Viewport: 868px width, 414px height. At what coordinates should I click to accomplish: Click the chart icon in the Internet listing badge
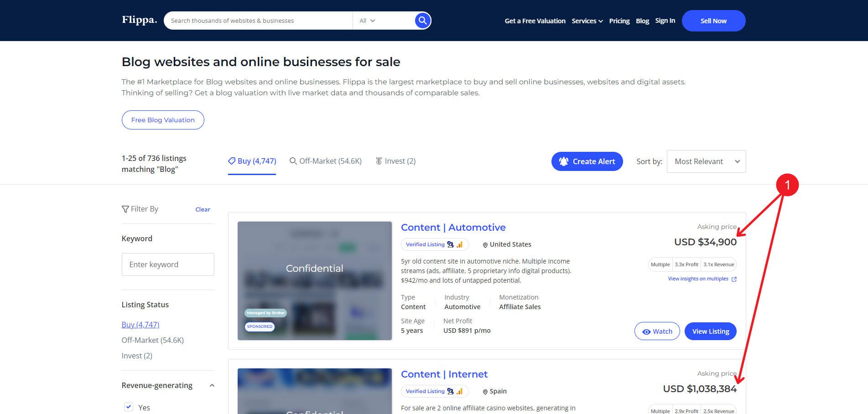point(460,391)
